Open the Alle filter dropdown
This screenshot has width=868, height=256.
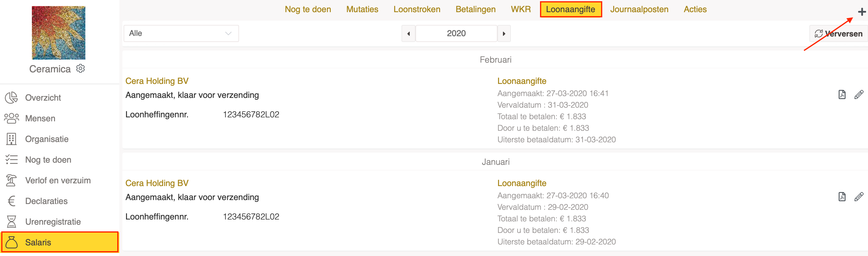click(181, 33)
